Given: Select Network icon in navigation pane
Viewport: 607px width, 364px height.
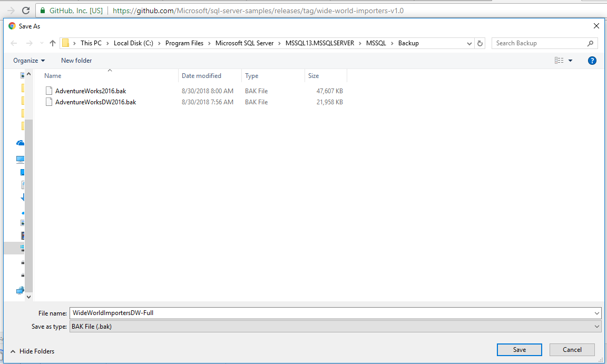Looking at the screenshot, I should click(20, 290).
